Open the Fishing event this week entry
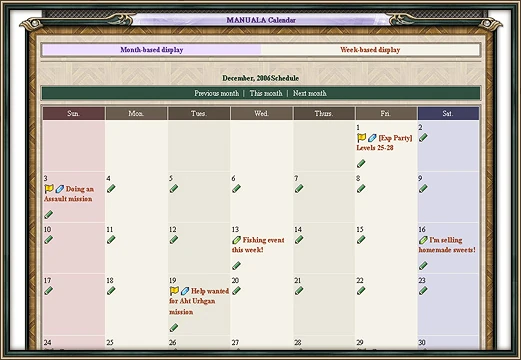521x360 pixels. tap(258, 245)
